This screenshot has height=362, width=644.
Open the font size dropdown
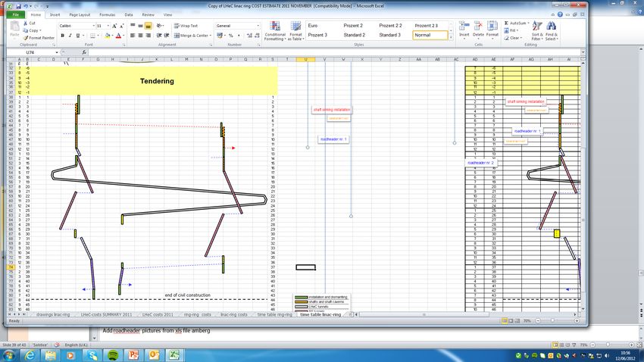click(x=108, y=26)
